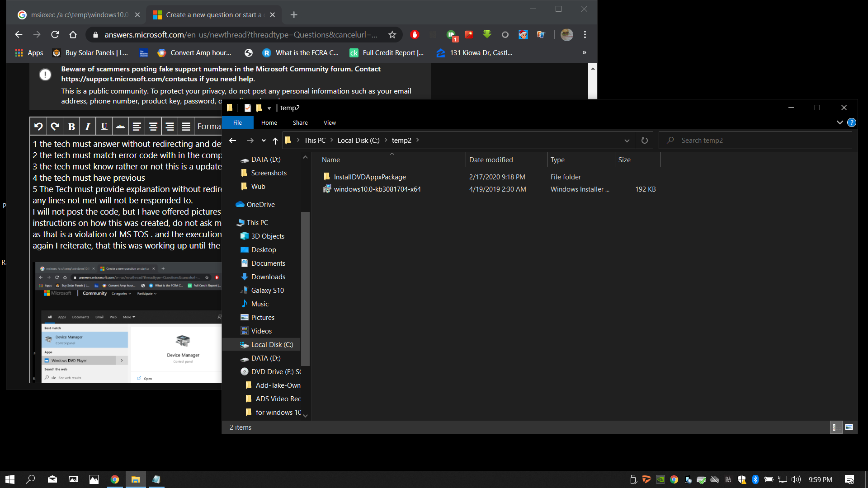This screenshot has height=488, width=868.
Task: Click the red adblock extension icon
Action: (415, 34)
